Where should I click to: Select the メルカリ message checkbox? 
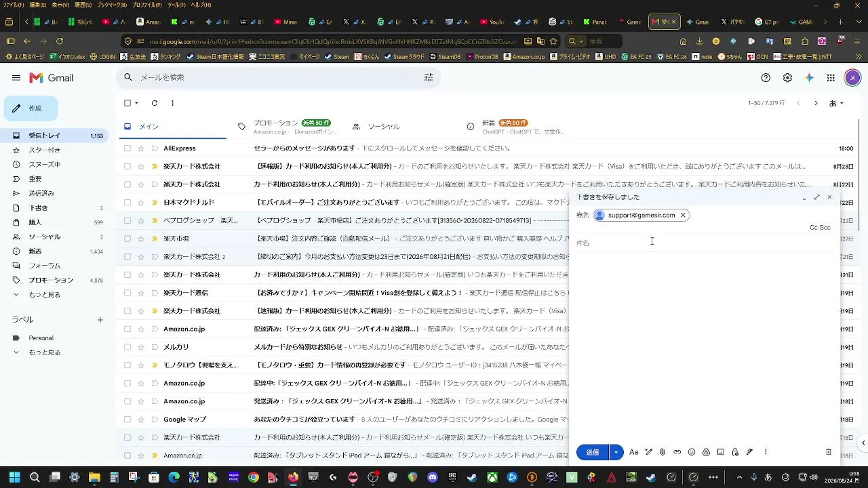tap(127, 347)
